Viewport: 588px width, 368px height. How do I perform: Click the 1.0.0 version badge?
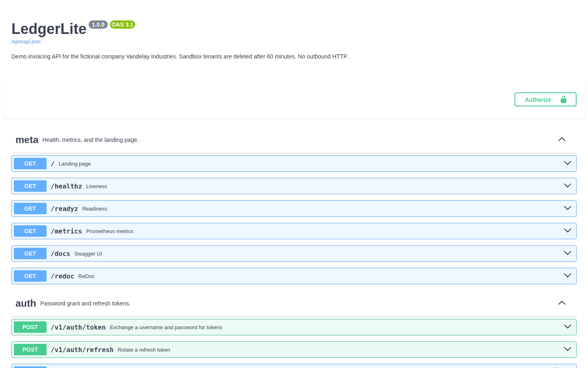98,25
